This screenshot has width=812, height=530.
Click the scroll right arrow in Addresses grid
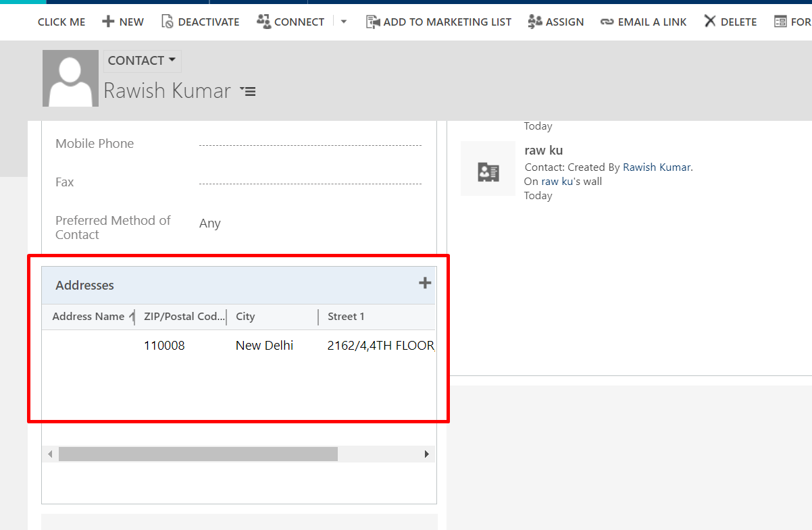click(426, 454)
